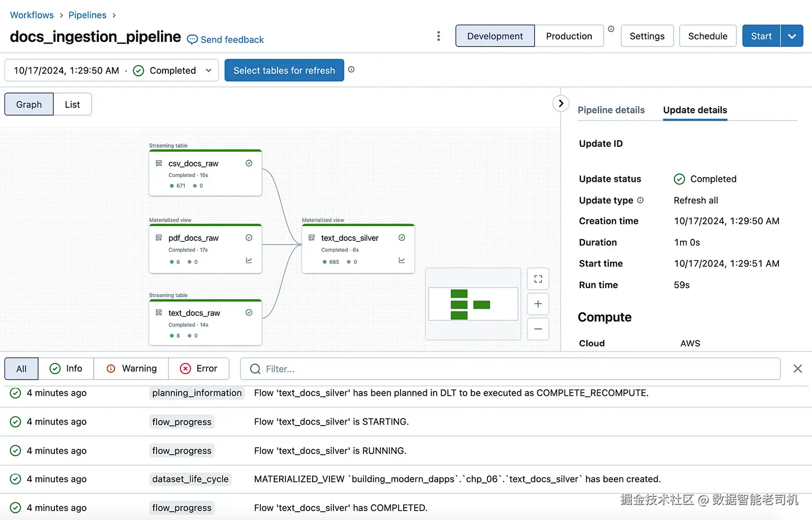Screen dimensions: 812x520
Task: Filter event log by Error
Action: pos(199,369)
